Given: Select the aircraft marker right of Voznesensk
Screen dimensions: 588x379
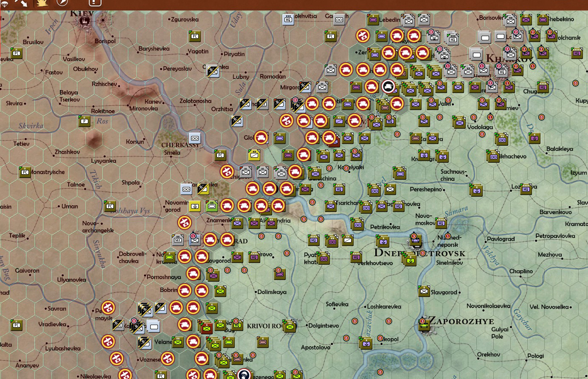Looking at the screenshot, I should (x=168, y=358).
